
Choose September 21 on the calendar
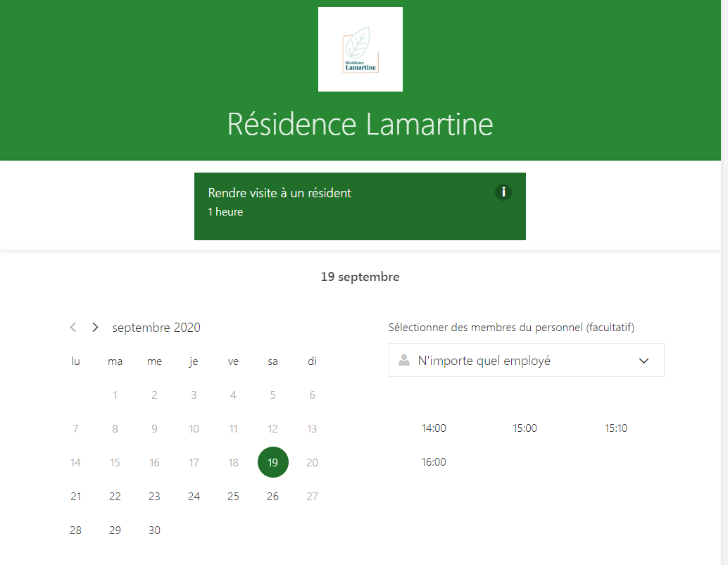coord(75,497)
